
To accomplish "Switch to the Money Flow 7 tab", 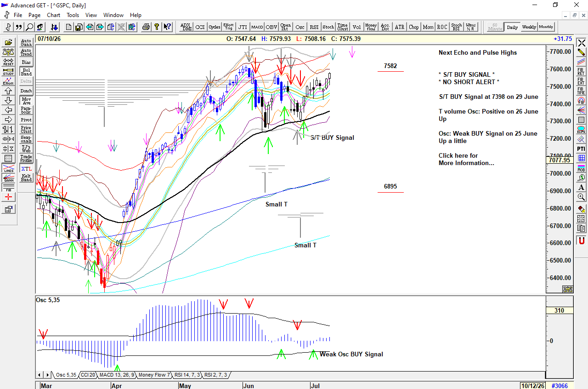I will pyautogui.click(x=154, y=375).
